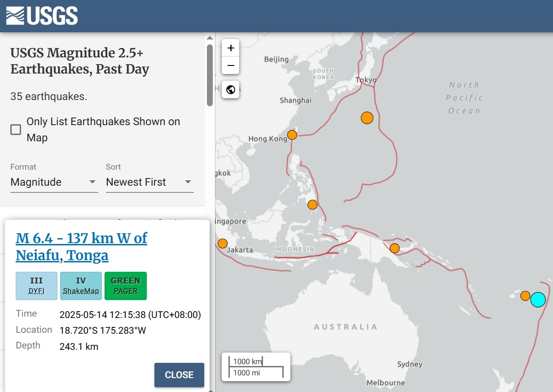Select the earthquake marker near Hong Kong

(292, 135)
